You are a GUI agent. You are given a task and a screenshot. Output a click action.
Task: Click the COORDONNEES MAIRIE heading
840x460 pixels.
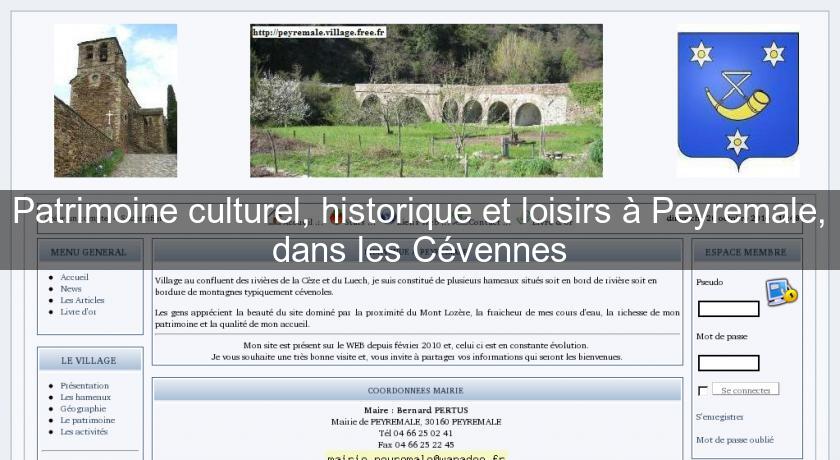pos(416,390)
